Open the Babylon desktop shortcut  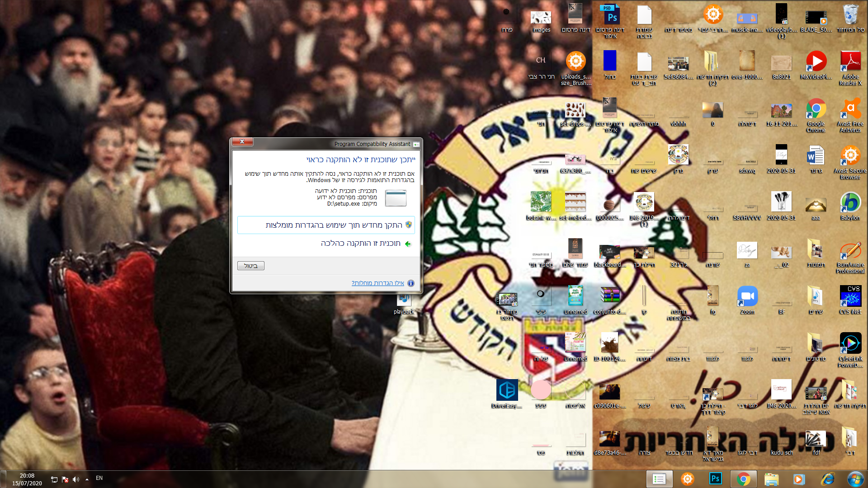[850, 206]
